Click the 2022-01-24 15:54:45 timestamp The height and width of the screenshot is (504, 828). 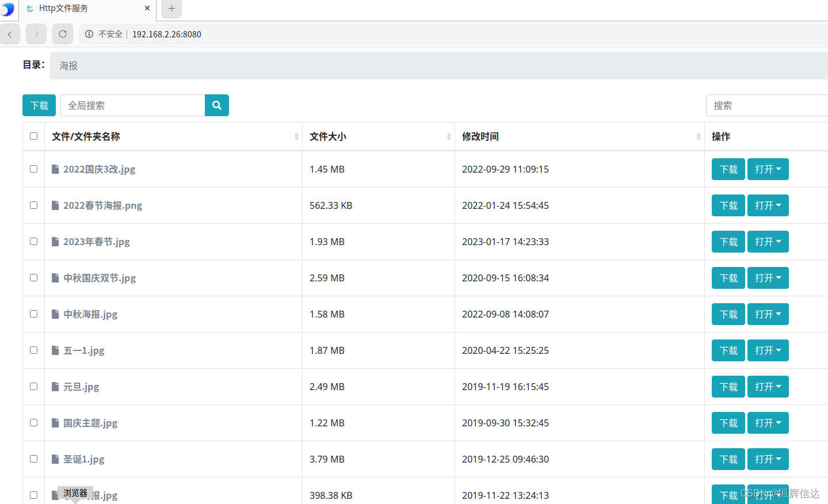(505, 205)
